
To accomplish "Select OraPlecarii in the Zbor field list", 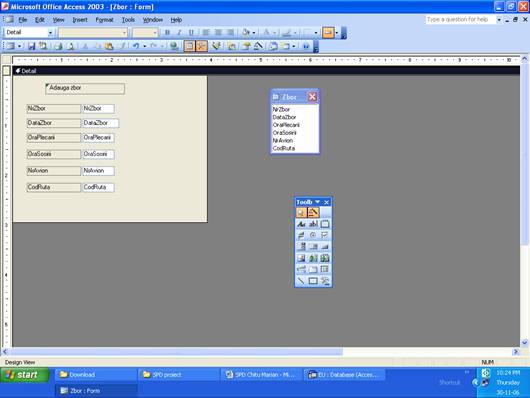I will click(x=286, y=125).
